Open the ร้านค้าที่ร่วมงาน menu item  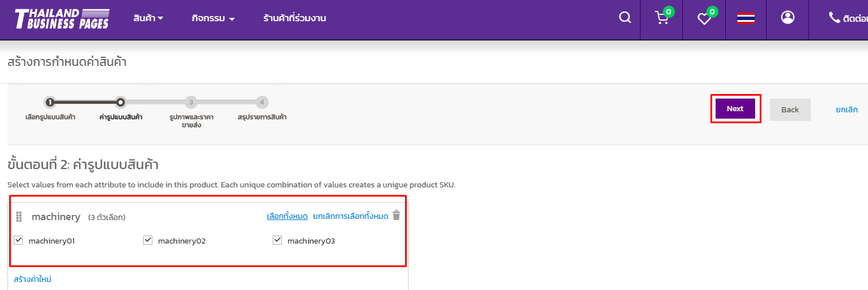[x=294, y=18]
